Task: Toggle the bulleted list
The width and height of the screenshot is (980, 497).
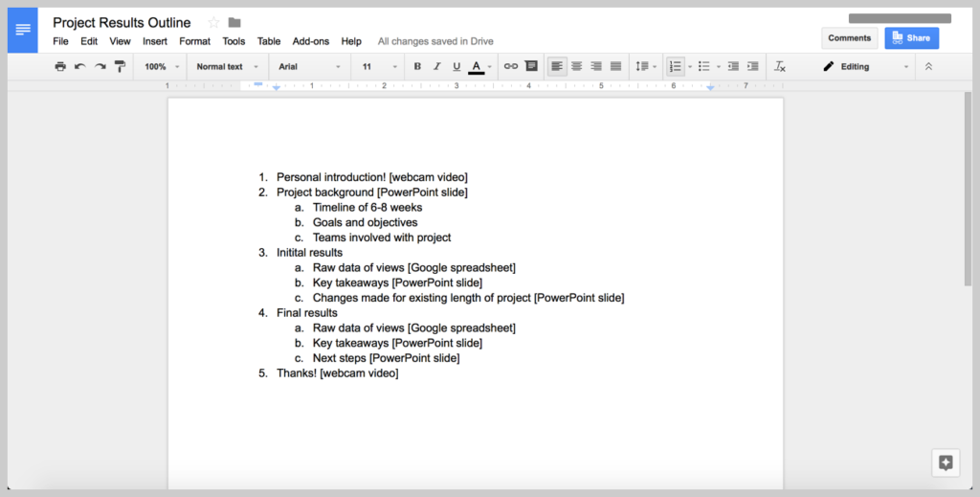Action: (703, 66)
